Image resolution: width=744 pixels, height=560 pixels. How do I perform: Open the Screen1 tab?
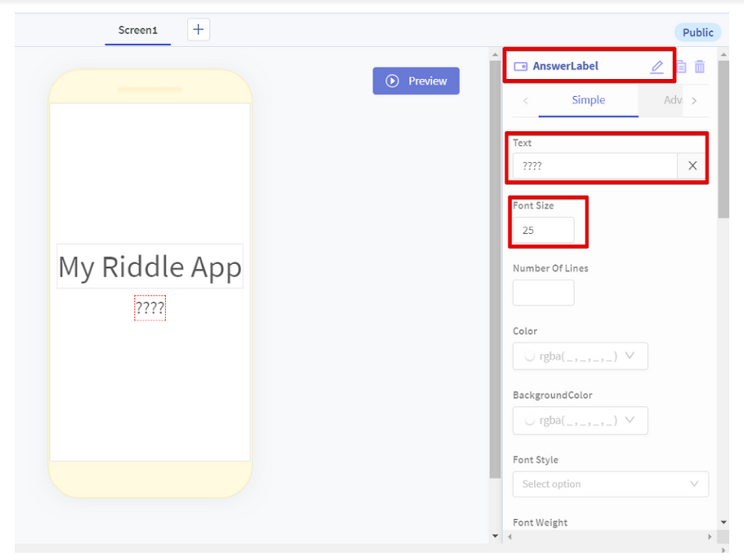(x=138, y=30)
